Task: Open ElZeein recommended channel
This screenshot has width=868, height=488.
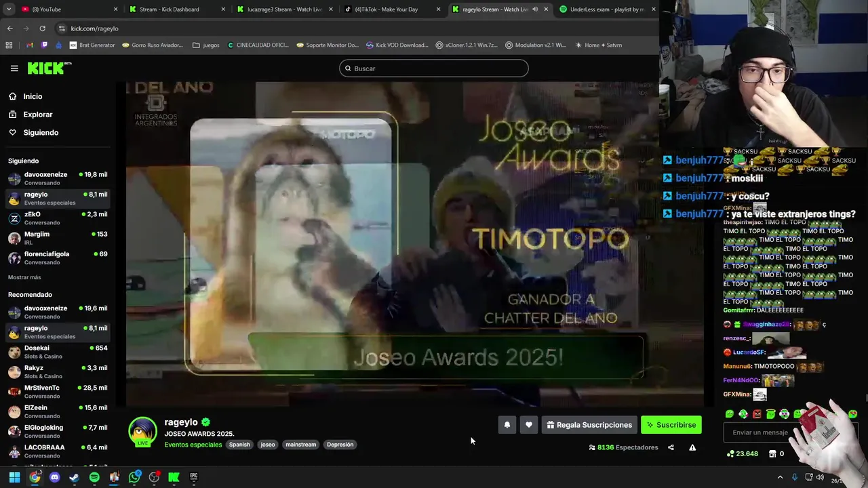Action: (x=58, y=411)
